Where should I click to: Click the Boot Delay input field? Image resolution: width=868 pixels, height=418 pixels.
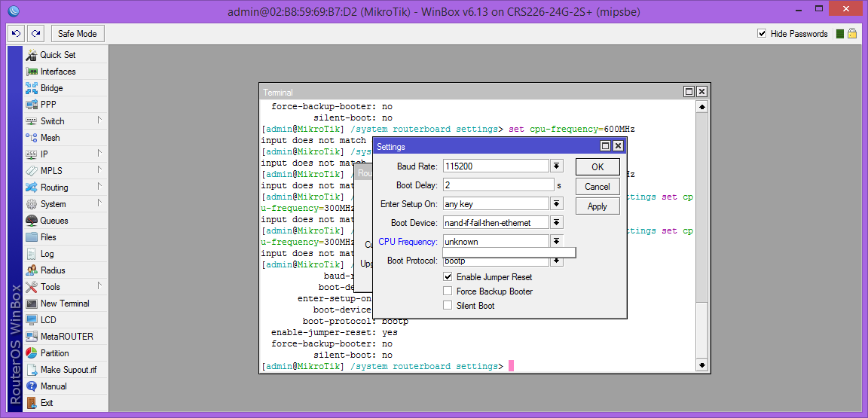(499, 185)
